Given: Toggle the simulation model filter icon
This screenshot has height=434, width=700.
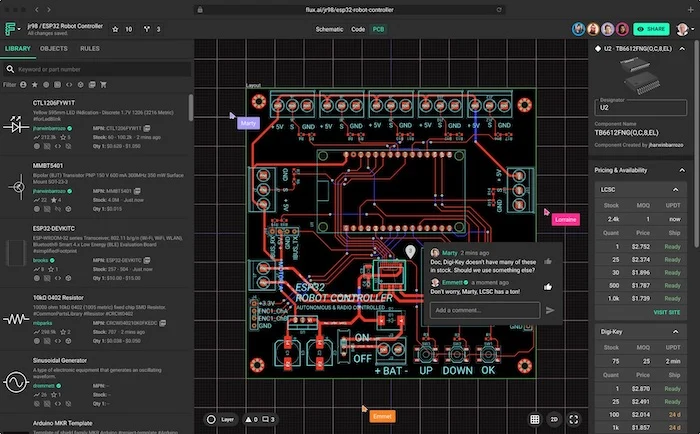Looking at the screenshot, I should 80,84.
